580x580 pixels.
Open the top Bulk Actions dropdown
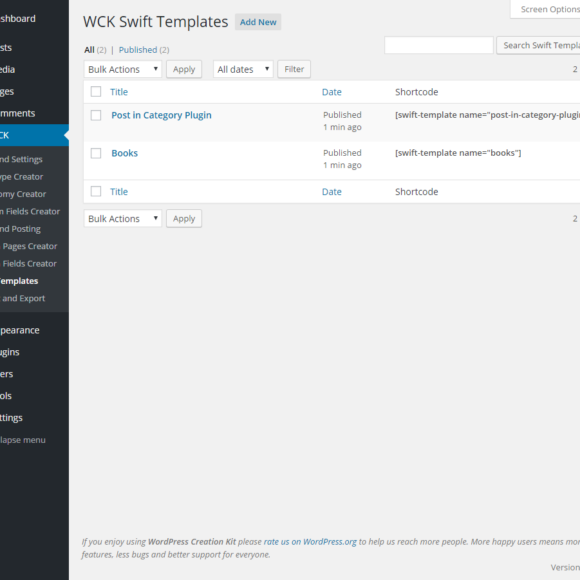(123, 69)
